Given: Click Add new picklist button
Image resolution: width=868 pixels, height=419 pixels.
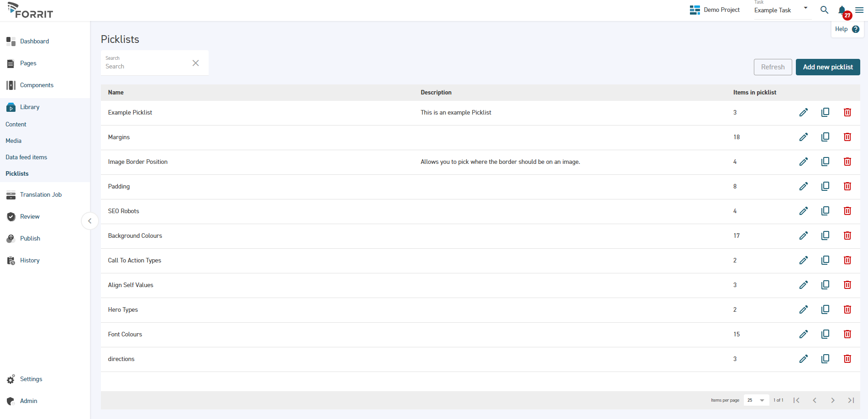Looking at the screenshot, I should [827, 67].
